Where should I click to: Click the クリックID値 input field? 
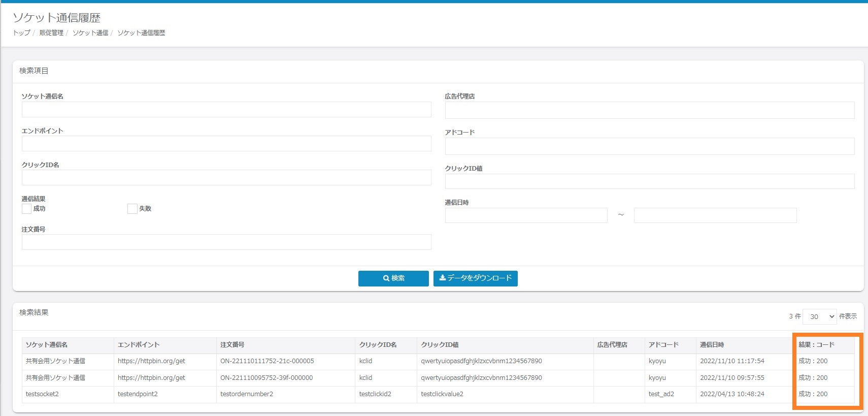650,181
